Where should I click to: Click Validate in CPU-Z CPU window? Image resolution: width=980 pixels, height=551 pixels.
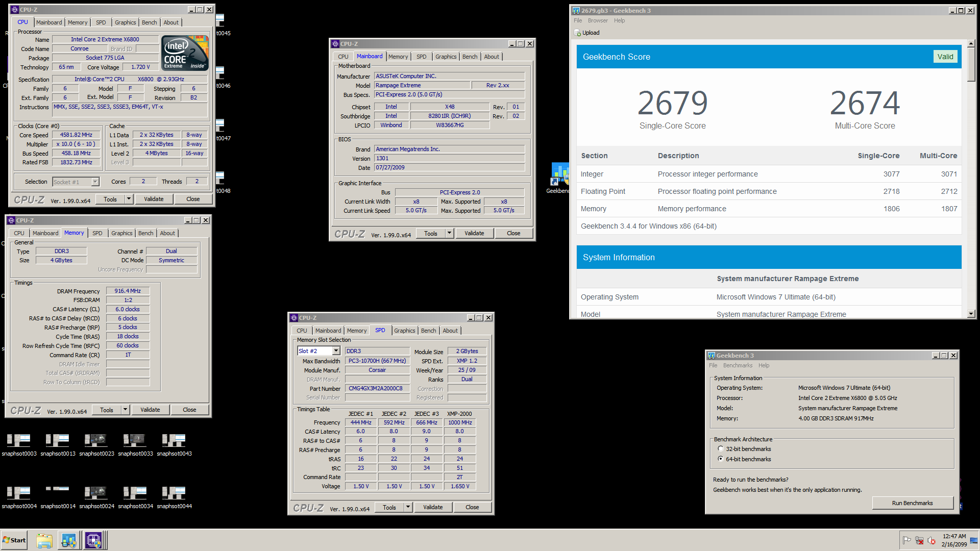tap(154, 199)
